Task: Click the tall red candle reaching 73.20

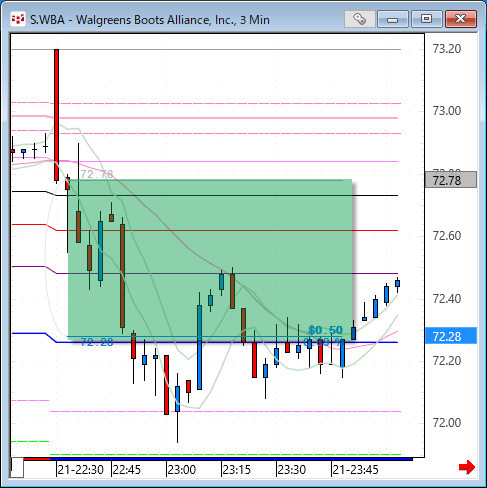Action: pos(57,115)
